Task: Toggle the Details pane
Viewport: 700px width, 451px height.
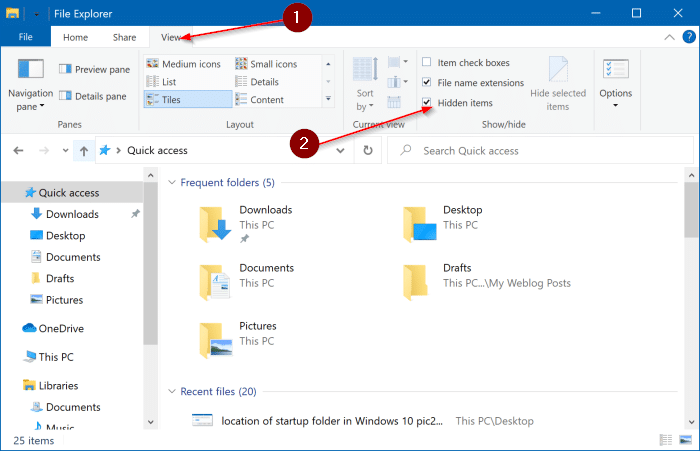Action: tap(93, 96)
